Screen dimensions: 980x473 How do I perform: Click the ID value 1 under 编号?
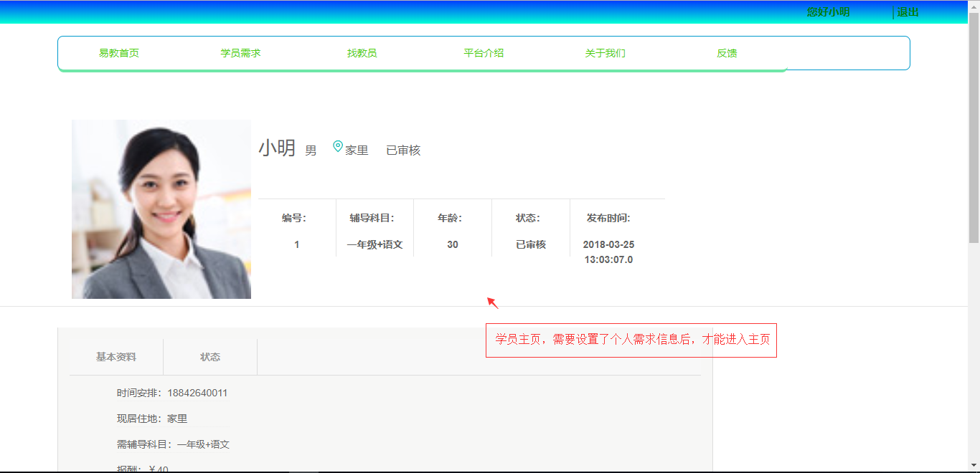pyautogui.click(x=297, y=244)
